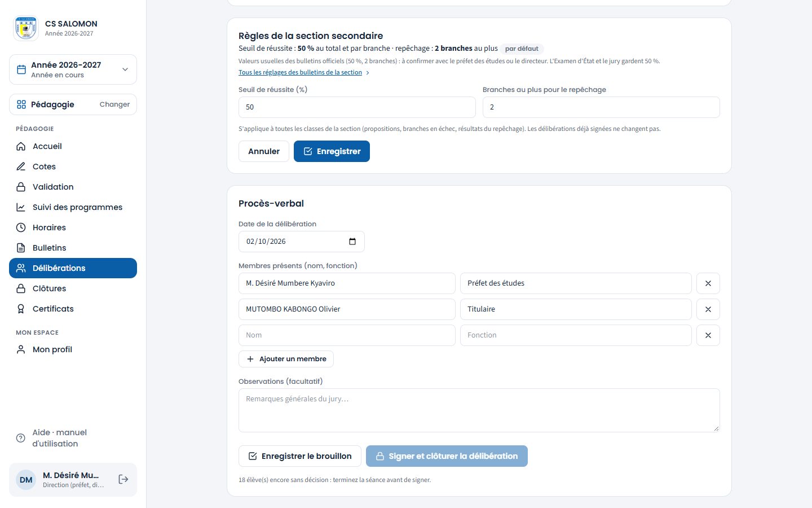
Task: Click the Observations text area
Action: [479, 410]
